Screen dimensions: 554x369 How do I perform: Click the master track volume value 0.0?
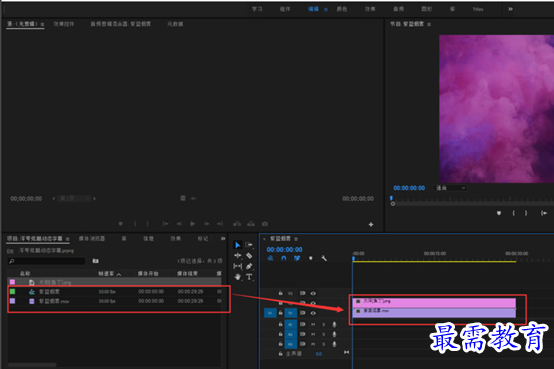319,354
